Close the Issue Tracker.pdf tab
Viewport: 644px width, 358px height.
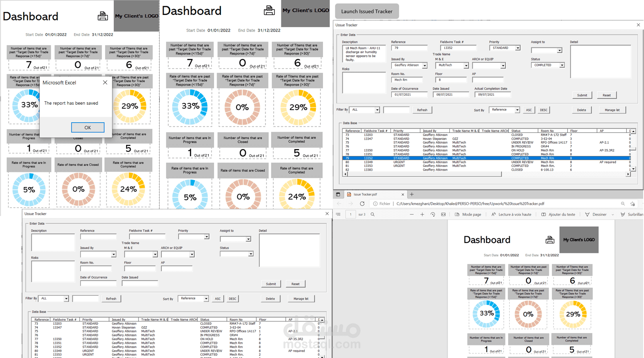(x=402, y=194)
